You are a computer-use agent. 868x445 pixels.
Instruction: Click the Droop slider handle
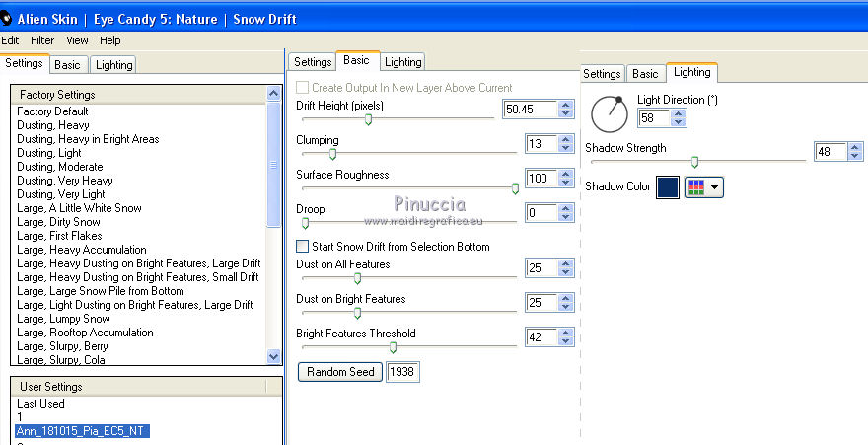tap(305, 223)
